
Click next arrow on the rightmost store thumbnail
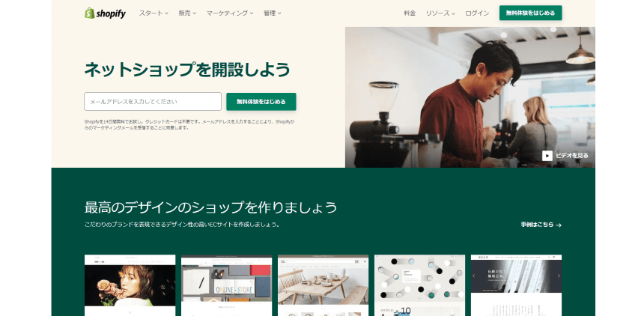click(x=559, y=276)
